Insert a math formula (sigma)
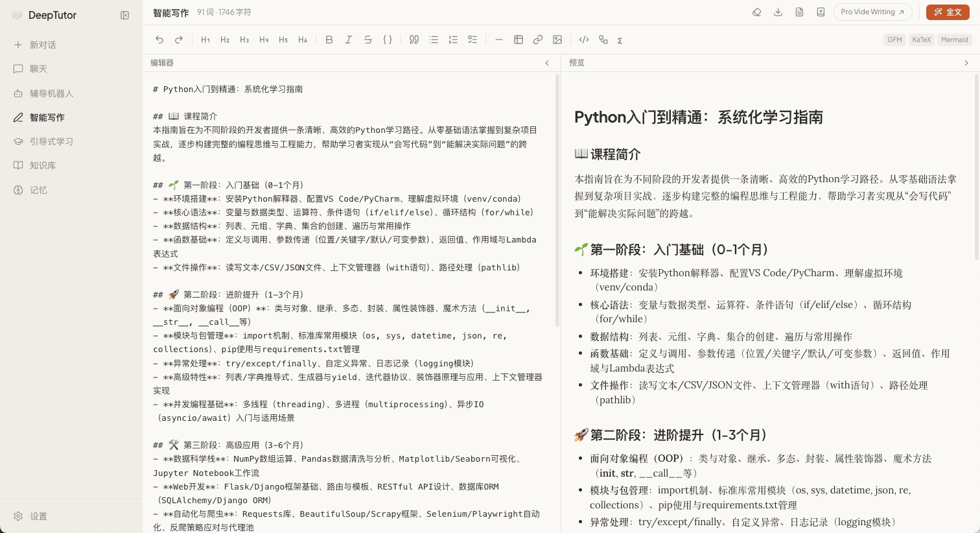This screenshot has width=980, height=533. (620, 40)
